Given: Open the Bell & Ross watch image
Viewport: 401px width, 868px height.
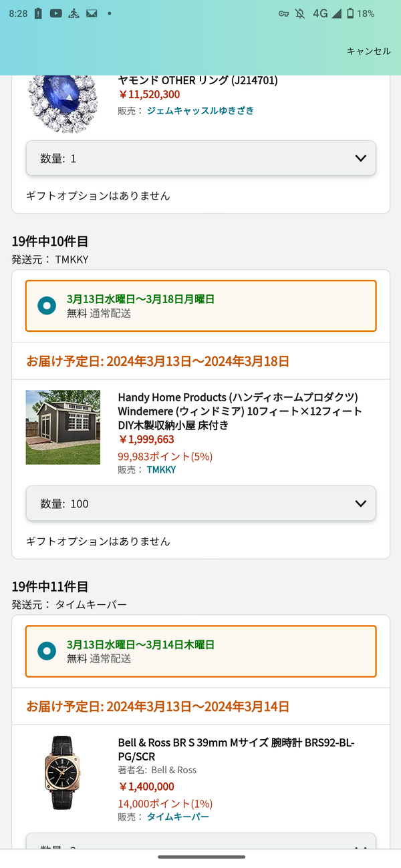Looking at the screenshot, I should tap(63, 773).
